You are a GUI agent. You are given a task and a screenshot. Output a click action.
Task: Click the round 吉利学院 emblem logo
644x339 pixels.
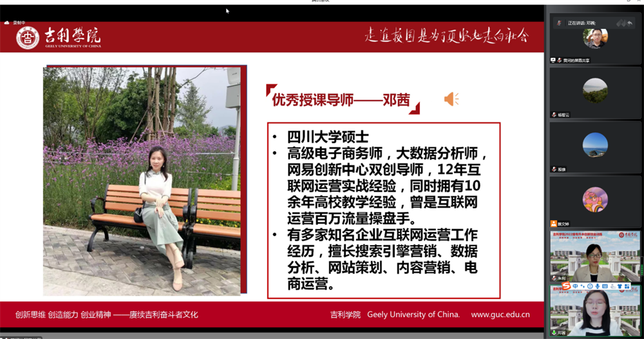(x=28, y=38)
